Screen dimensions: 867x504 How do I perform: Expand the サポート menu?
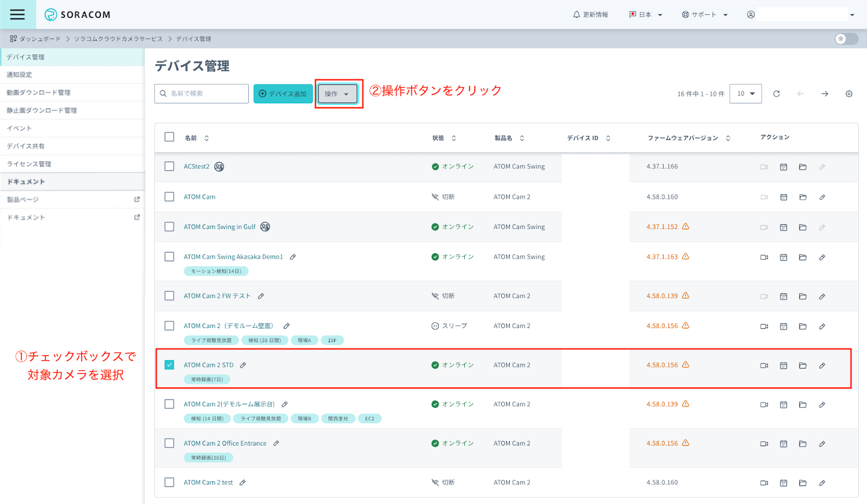tap(704, 15)
